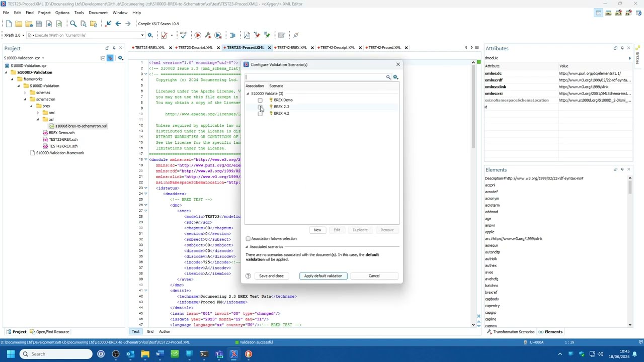Enable Association follows selection checkbox
The width and height of the screenshot is (644, 362).
[x=248, y=239]
